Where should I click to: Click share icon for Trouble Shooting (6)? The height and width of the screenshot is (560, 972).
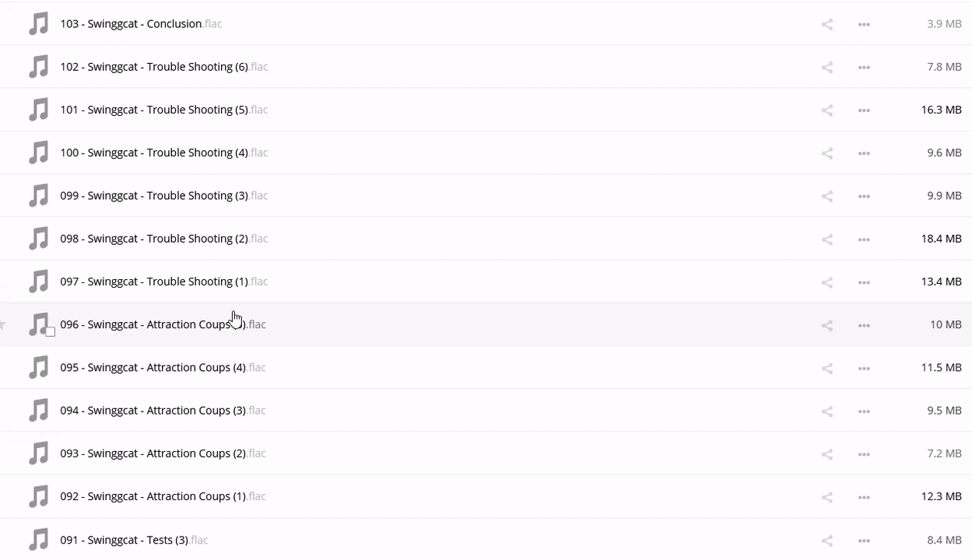(826, 68)
